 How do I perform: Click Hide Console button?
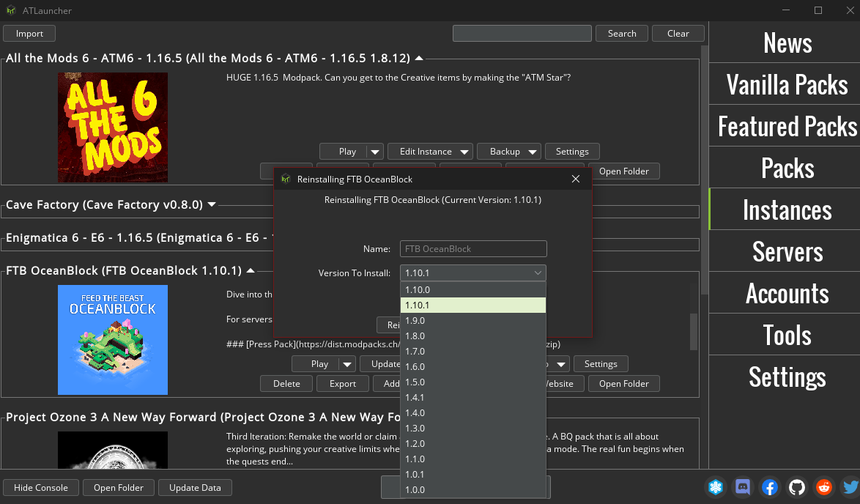click(41, 488)
